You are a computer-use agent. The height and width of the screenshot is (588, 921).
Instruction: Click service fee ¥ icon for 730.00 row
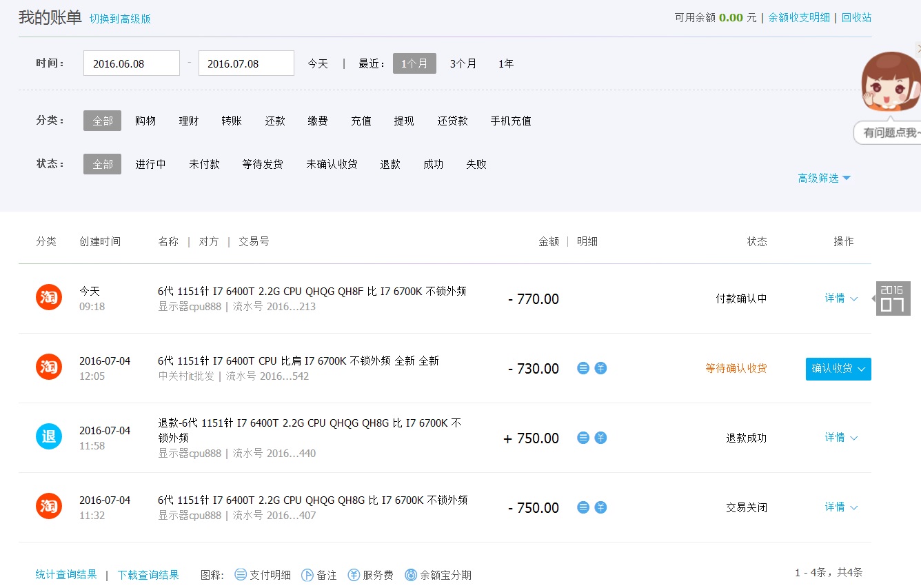(600, 368)
